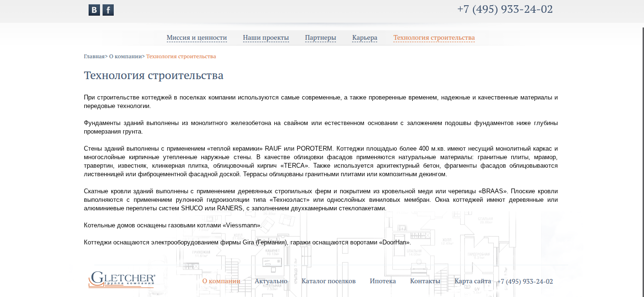Select Партнеры in the submenu

(320, 38)
